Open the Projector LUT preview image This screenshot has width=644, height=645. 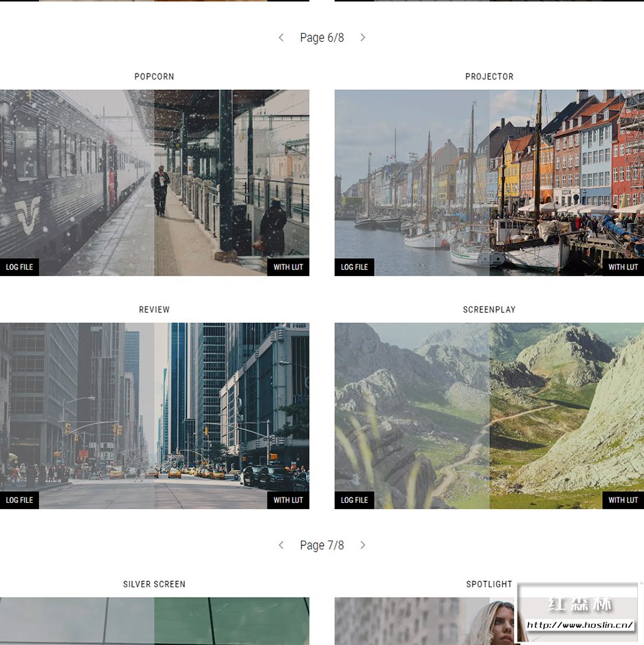pyautogui.click(x=489, y=183)
